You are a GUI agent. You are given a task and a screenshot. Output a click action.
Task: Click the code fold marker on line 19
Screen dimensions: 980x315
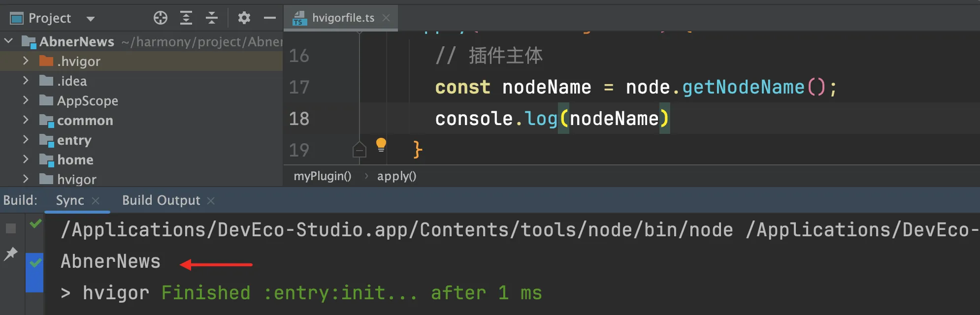point(359,149)
